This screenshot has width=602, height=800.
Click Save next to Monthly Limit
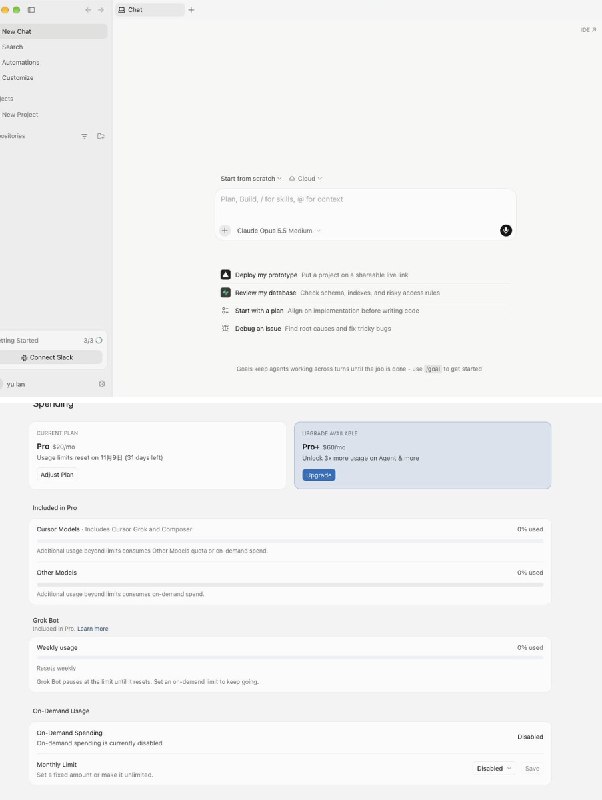[x=532, y=768]
